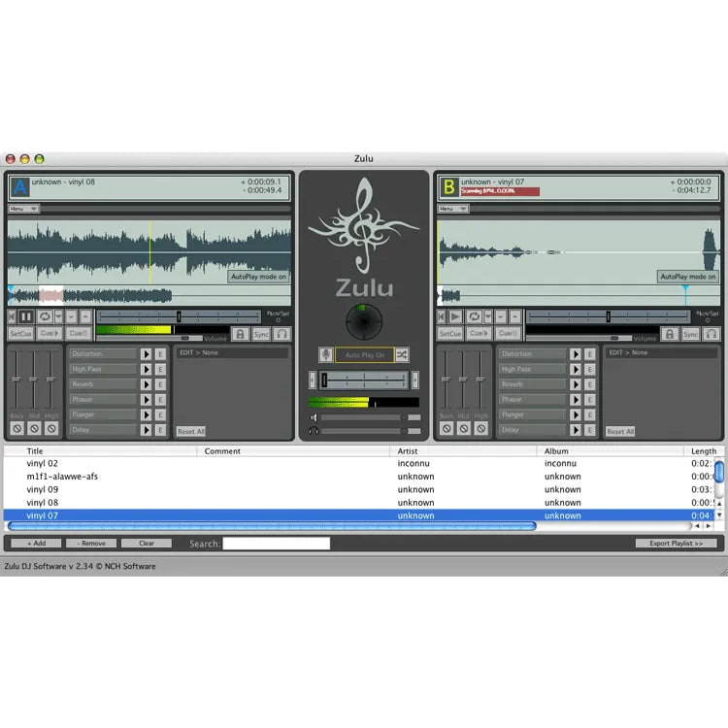Click Export Playlist button
The image size is (728, 728).
pos(676,544)
